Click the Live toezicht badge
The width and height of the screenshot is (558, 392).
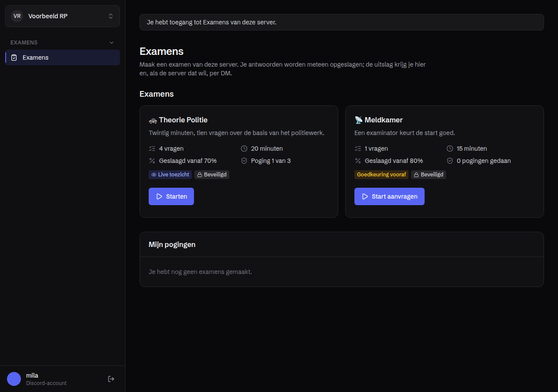pyautogui.click(x=170, y=175)
